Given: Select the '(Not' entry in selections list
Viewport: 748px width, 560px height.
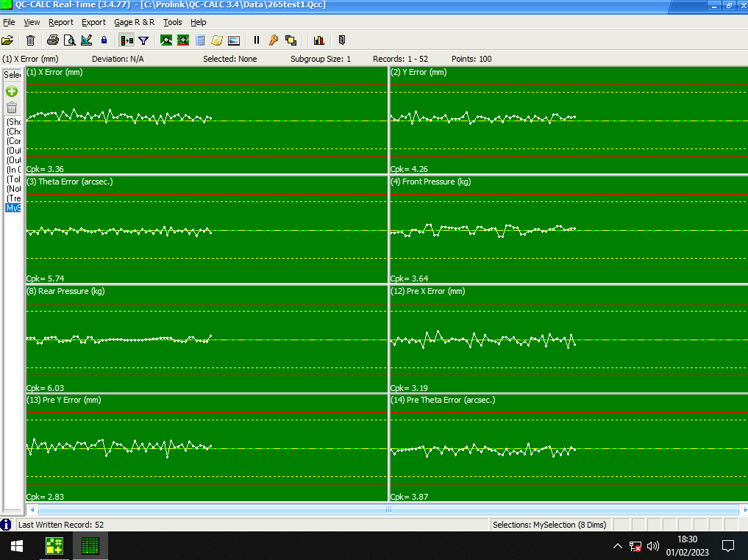Looking at the screenshot, I should click(x=13, y=189).
